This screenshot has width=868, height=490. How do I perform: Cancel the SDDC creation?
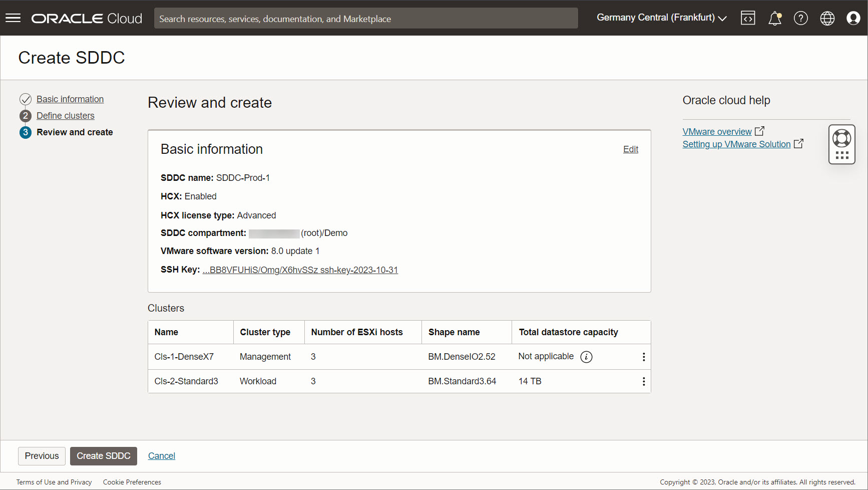(x=162, y=456)
